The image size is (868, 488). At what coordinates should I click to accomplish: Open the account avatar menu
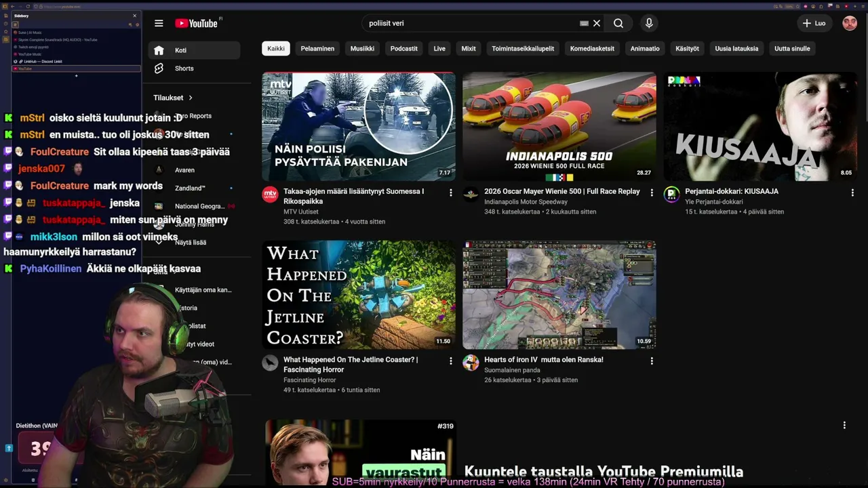click(x=850, y=23)
